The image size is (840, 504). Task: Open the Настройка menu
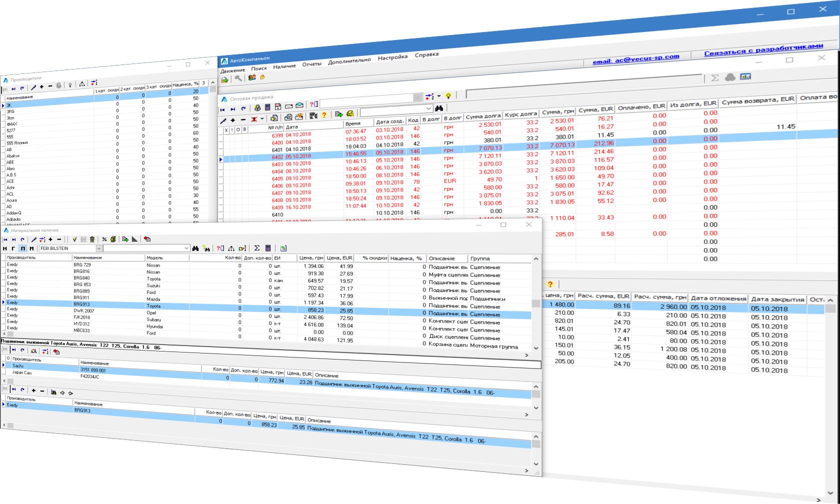click(392, 57)
